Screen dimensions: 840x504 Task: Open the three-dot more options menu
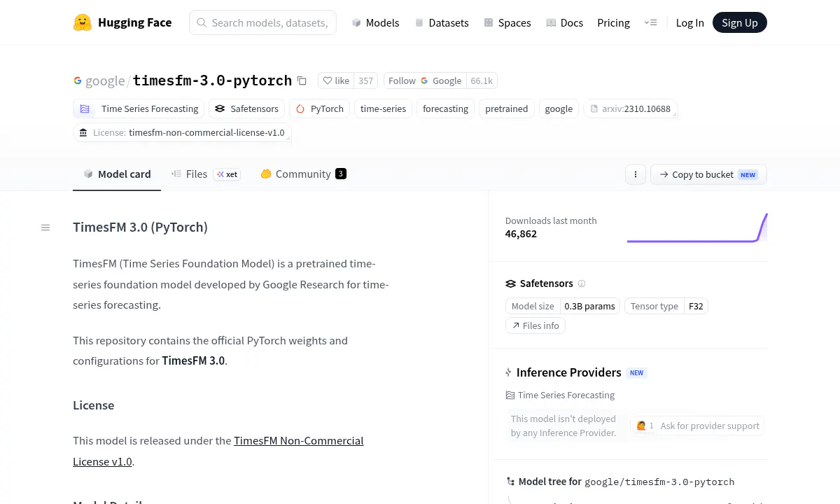pos(635,174)
